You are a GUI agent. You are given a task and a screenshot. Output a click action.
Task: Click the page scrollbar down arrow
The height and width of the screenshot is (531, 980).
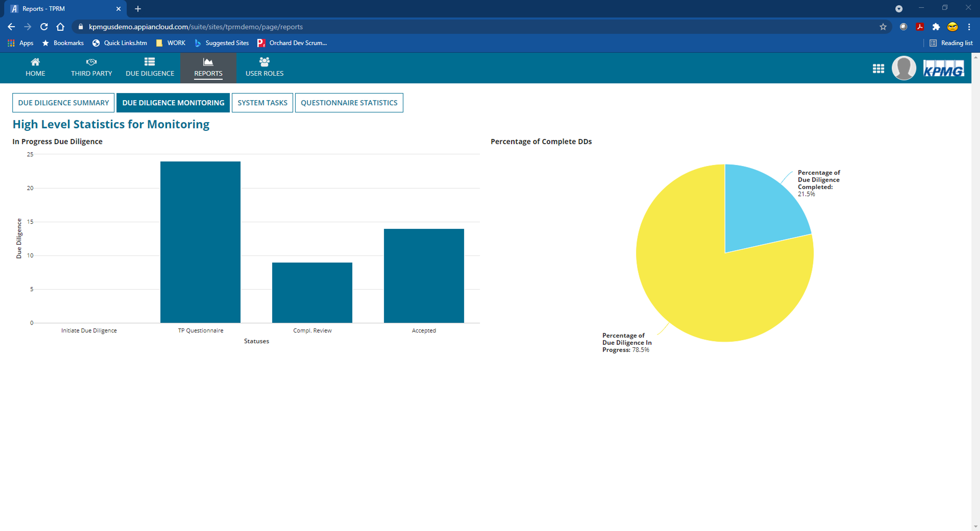pyautogui.click(x=975, y=527)
